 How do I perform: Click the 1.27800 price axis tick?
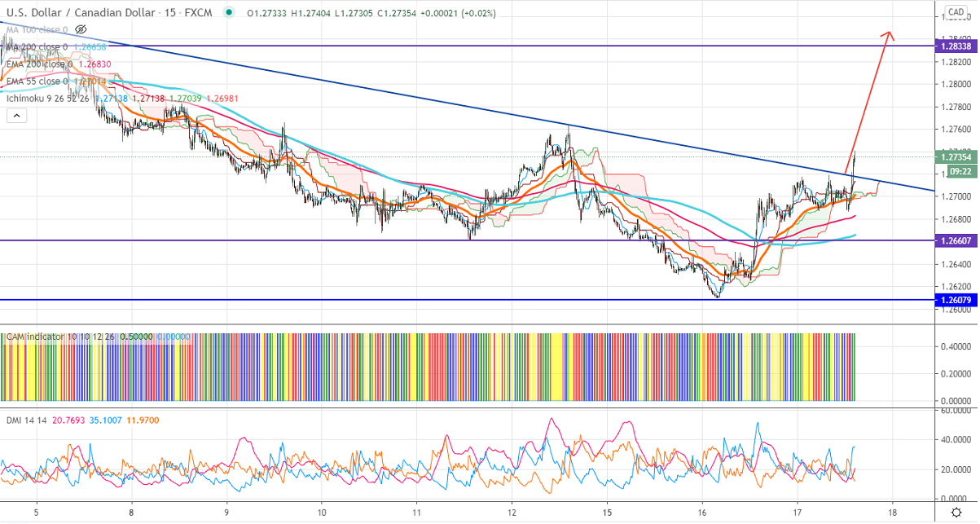[x=955, y=107]
